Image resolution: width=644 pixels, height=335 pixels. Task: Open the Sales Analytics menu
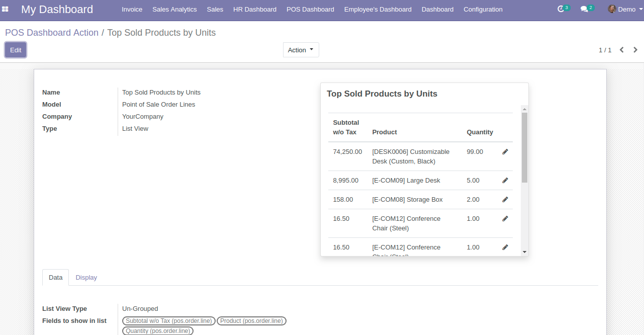click(x=174, y=9)
